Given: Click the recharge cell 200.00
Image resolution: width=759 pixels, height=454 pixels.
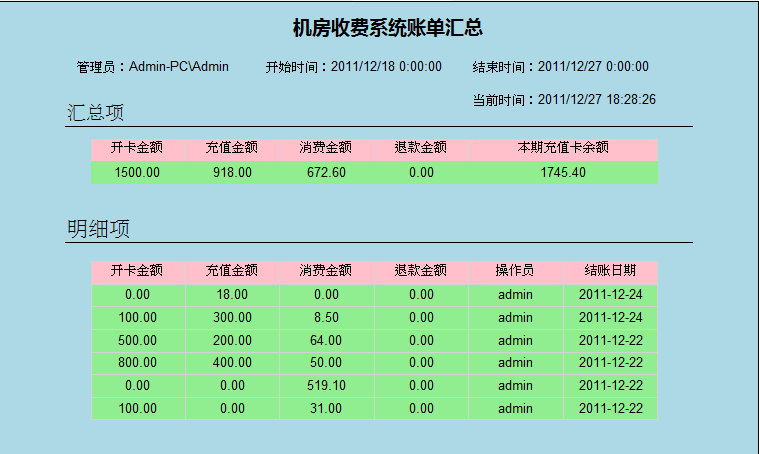Looking at the screenshot, I should pyautogui.click(x=232, y=340).
